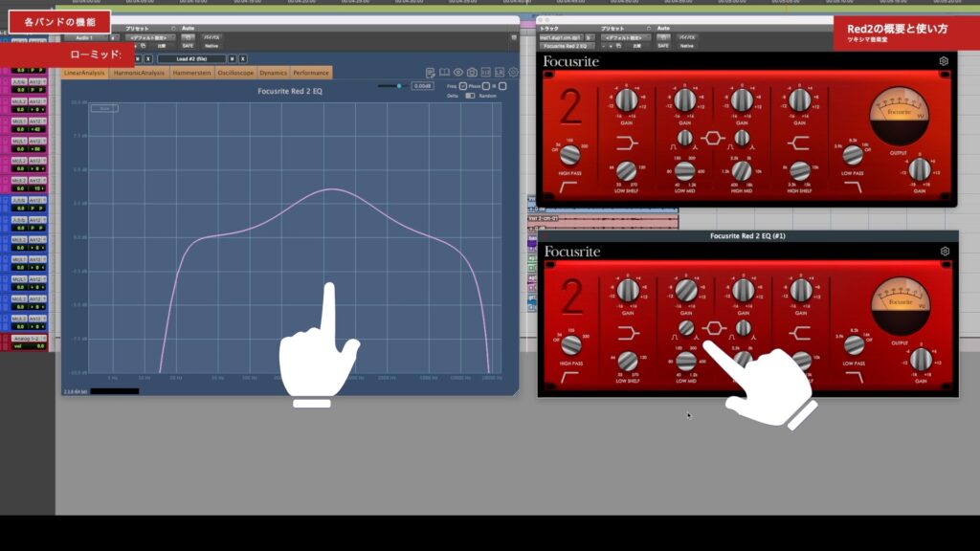Viewport: 980px width, 551px height.
Task: Click the HIGH MID Q knob in the top Focusrite window
Action: click(742, 138)
